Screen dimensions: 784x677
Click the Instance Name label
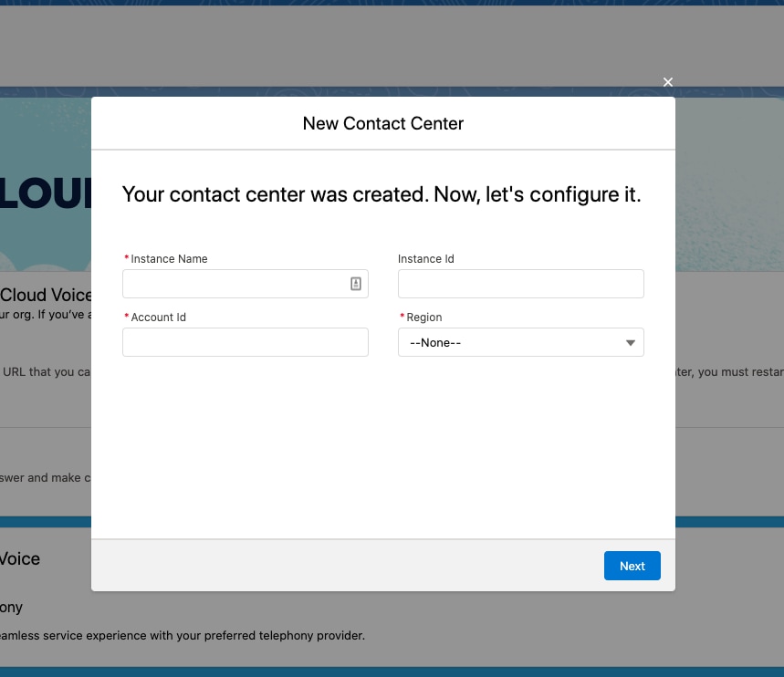tap(169, 259)
